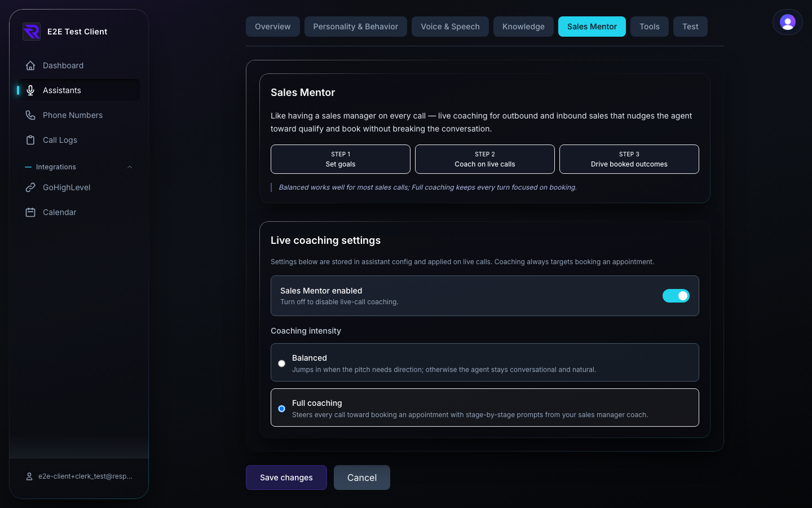
Task: Open the Tools tab
Action: [x=650, y=27]
